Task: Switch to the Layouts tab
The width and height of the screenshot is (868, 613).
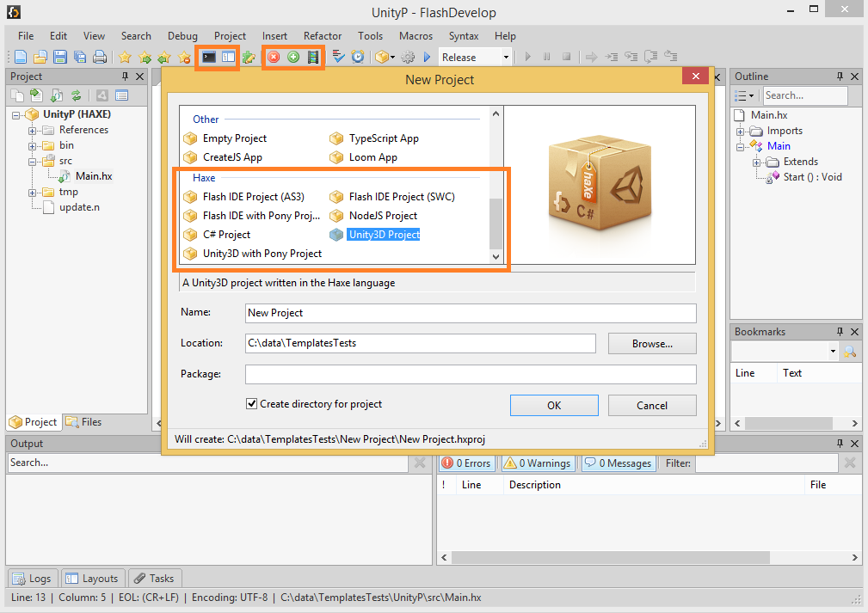Action: coord(92,578)
